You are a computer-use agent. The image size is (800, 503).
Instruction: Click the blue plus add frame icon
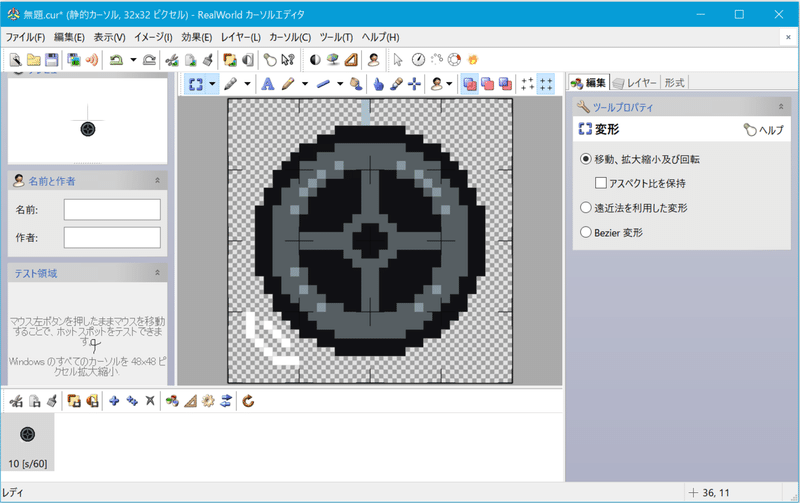tap(114, 401)
